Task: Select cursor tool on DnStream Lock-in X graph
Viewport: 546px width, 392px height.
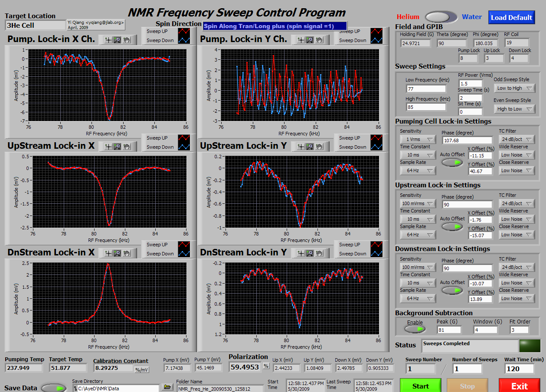Action: coord(108,253)
